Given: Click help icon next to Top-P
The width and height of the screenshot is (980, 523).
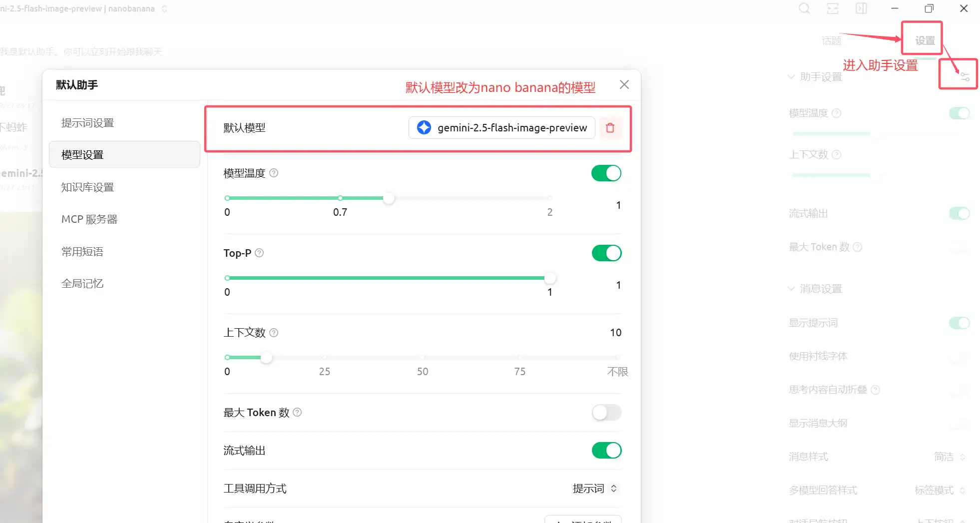Looking at the screenshot, I should coord(259,253).
